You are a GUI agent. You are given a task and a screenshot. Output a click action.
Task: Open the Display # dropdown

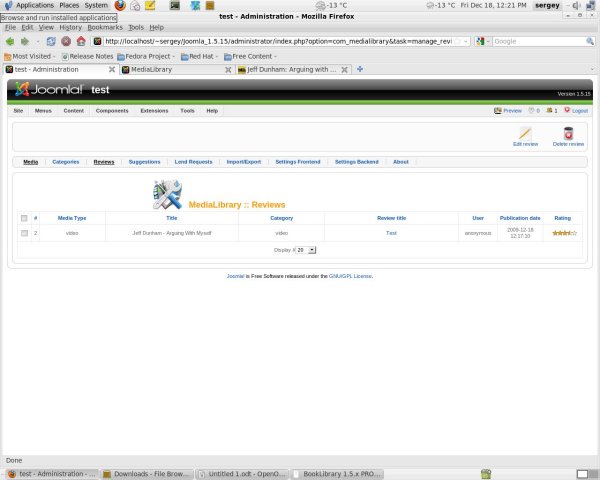[x=306, y=250]
